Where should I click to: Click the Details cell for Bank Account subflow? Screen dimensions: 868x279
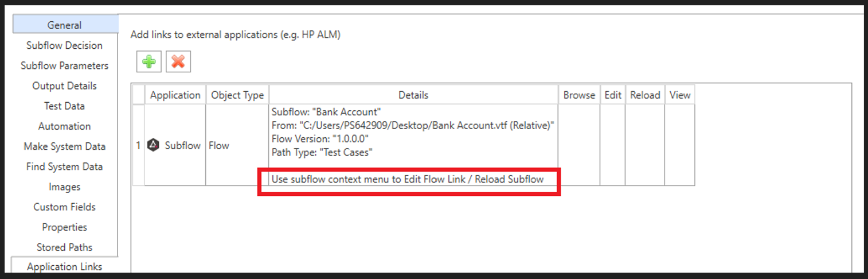pyautogui.click(x=413, y=133)
